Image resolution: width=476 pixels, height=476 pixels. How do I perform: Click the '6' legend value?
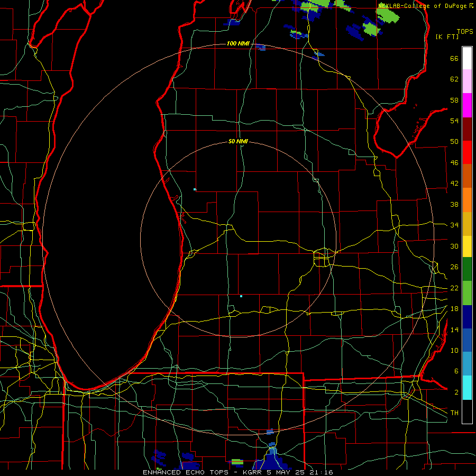coord(456,371)
